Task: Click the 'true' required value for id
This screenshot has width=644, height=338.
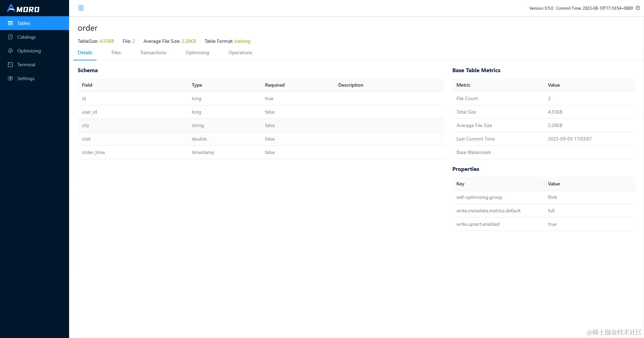Action: [269, 98]
